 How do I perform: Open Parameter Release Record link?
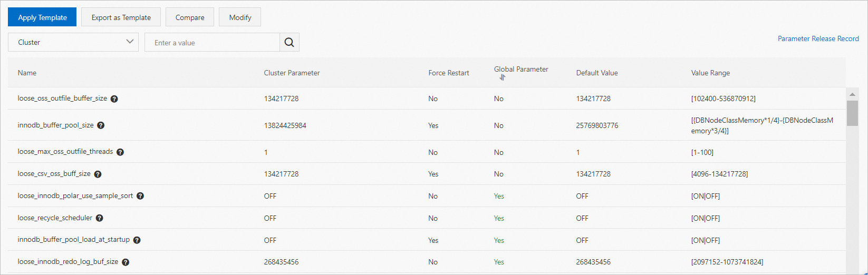pyautogui.click(x=818, y=38)
